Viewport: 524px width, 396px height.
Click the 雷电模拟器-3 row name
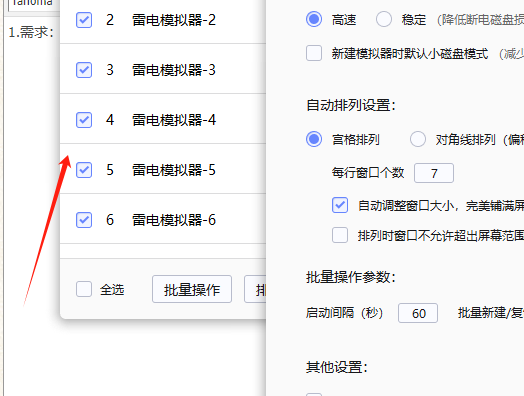(x=174, y=70)
